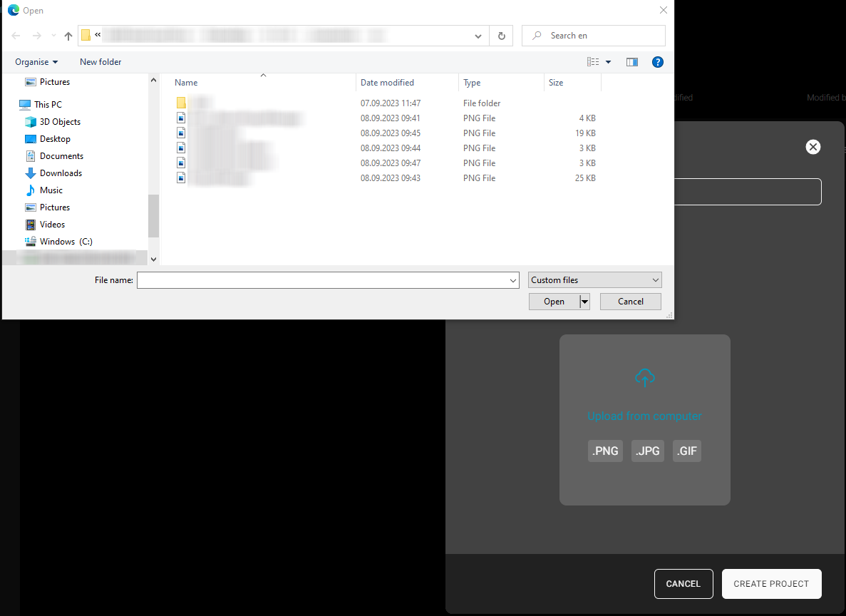This screenshot has height=616, width=846.
Task: Cancel the file open dialog
Action: coord(630,302)
